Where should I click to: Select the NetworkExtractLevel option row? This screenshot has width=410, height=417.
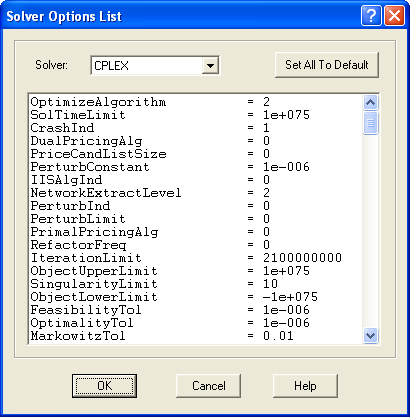tap(196, 193)
